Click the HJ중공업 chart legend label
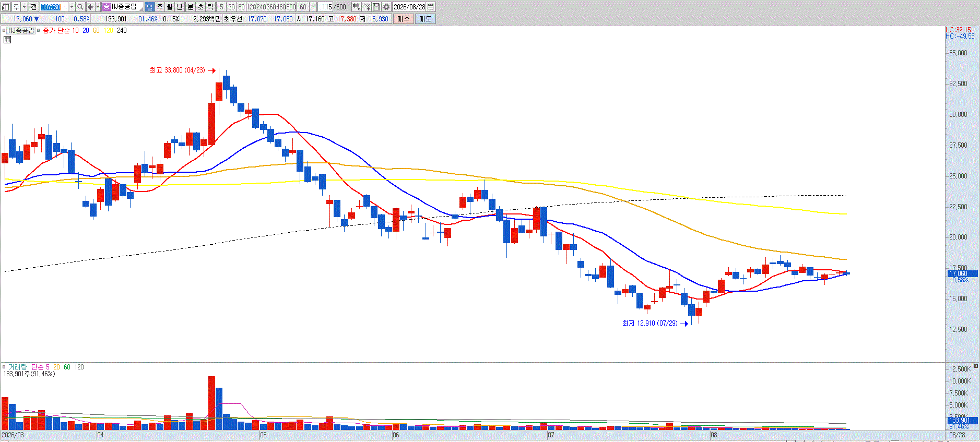This screenshot has width=980, height=442. pyautogui.click(x=21, y=30)
